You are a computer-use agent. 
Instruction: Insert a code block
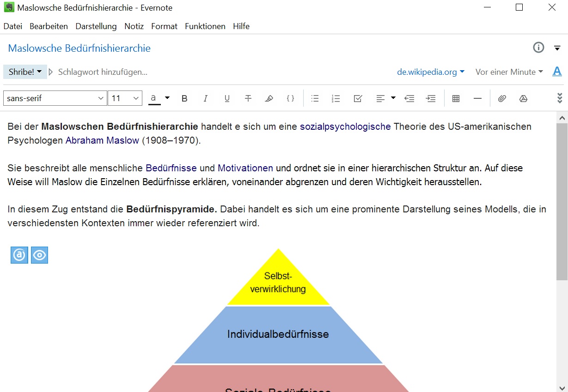point(290,98)
